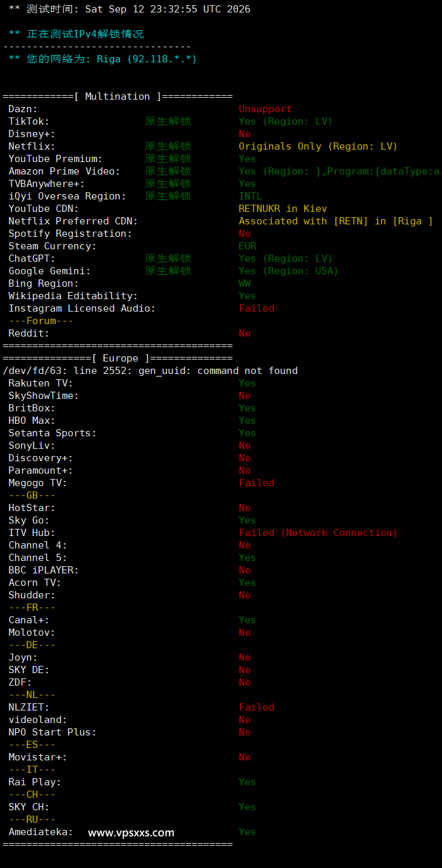
Task: Click the ZDF label
Action: coord(20,682)
